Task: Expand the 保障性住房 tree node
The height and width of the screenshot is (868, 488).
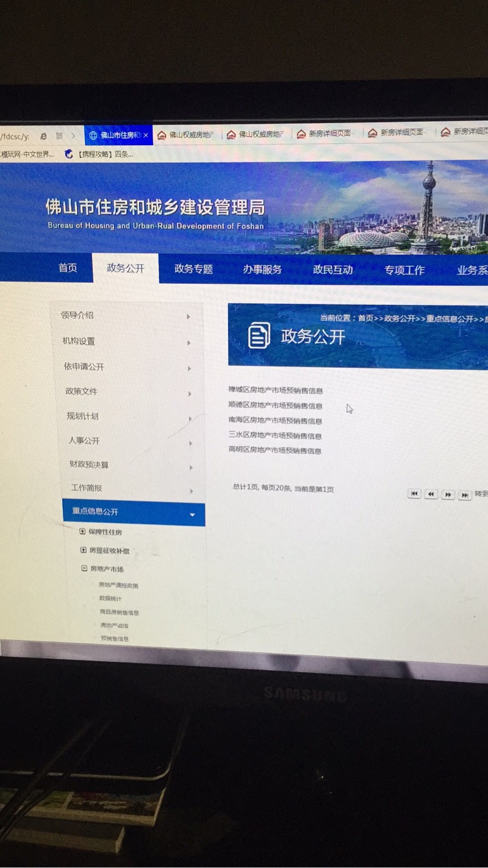Action: pyautogui.click(x=83, y=531)
